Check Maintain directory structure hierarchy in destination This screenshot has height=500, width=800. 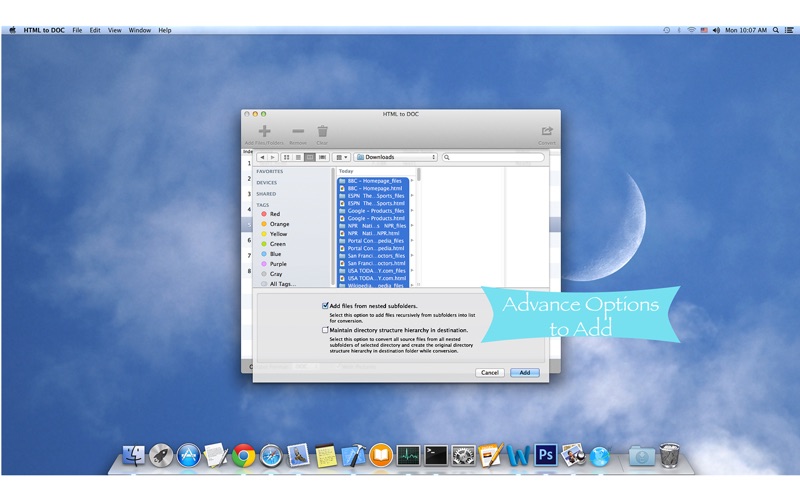325,330
